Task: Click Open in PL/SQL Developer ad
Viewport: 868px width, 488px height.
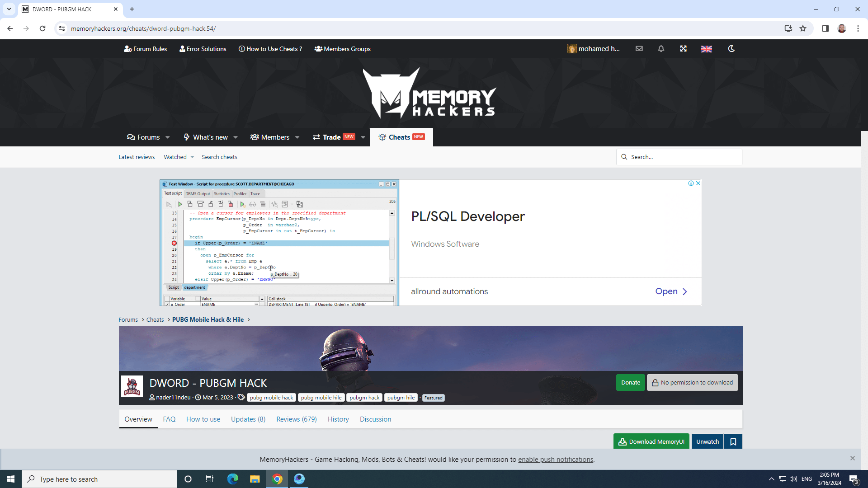Action: point(671,291)
